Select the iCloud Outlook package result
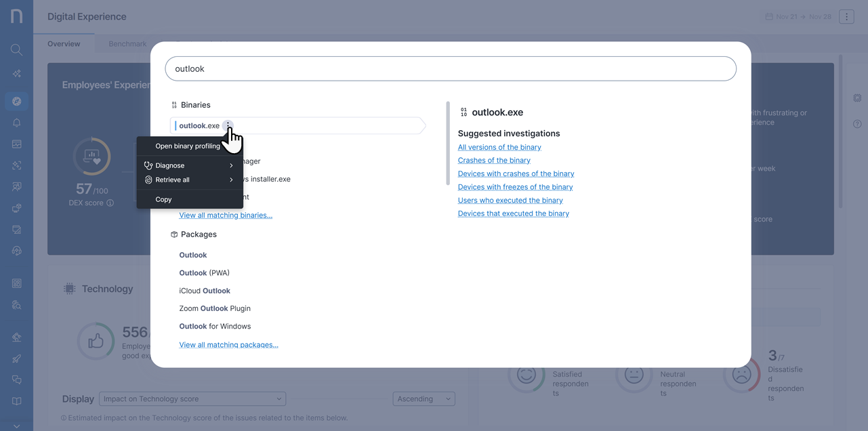The width and height of the screenshot is (868, 431). coord(205,291)
